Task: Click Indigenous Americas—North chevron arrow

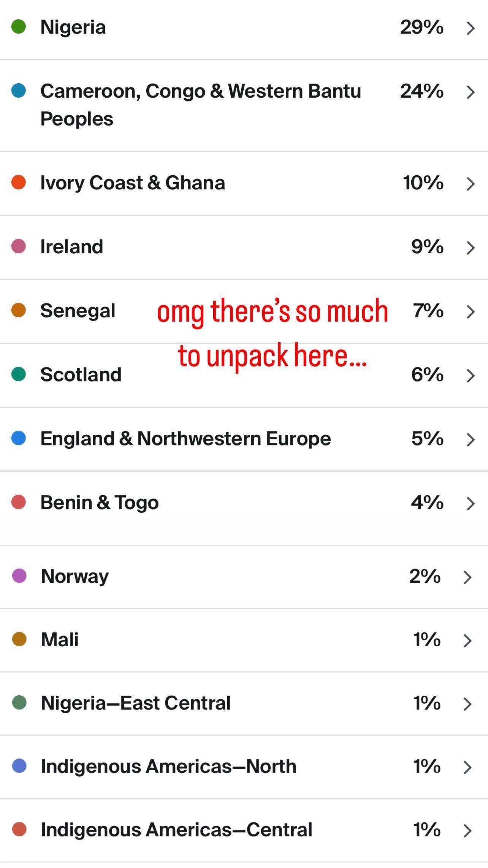Action: [x=468, y=768]
